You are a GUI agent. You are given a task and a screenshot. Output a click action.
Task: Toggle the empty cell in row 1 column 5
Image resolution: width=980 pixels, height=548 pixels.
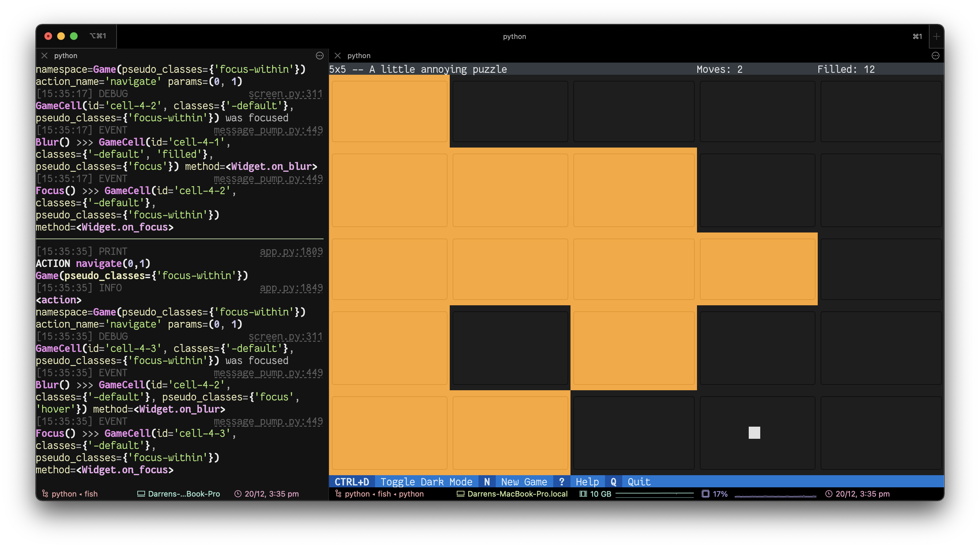pyautogui.click(x=881, y=111)
